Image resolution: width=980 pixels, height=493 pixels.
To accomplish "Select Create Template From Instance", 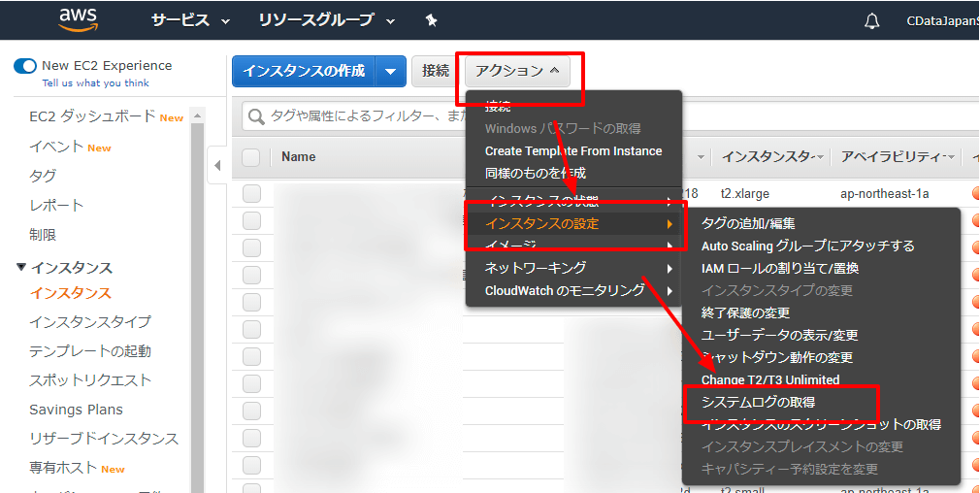I will pyautogui.click(x=573, y=151).
